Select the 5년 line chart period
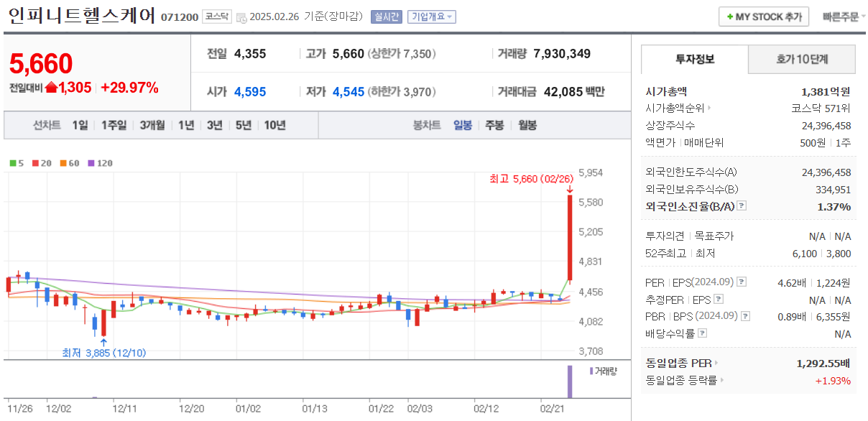 (x=244, y=125)
